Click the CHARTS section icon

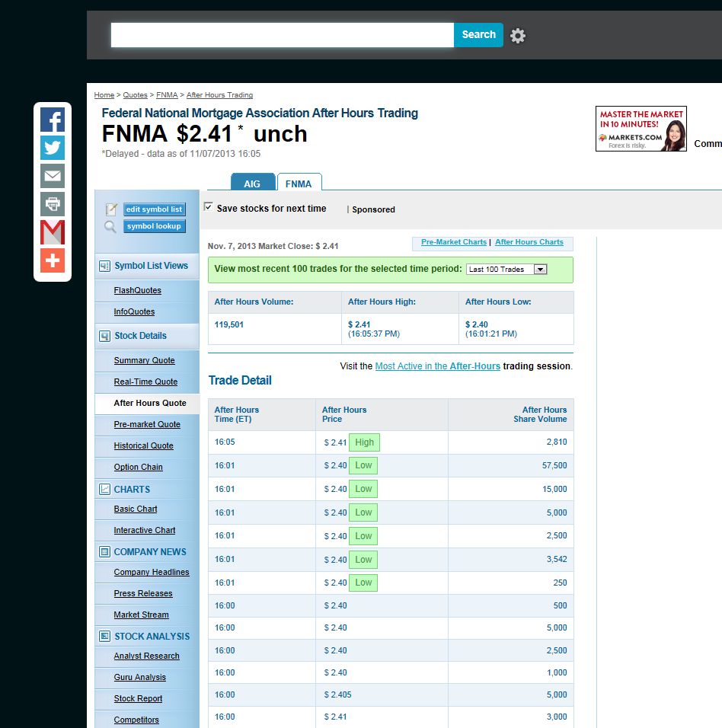coord(104,490)
